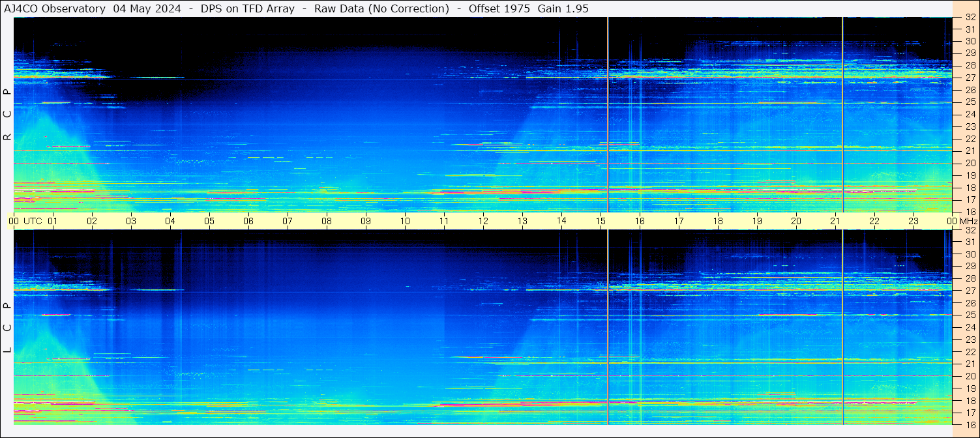The image size is (980, 438).
Task: Click the 24 label on the LCP frequency axis
Action: coord(970,327)
